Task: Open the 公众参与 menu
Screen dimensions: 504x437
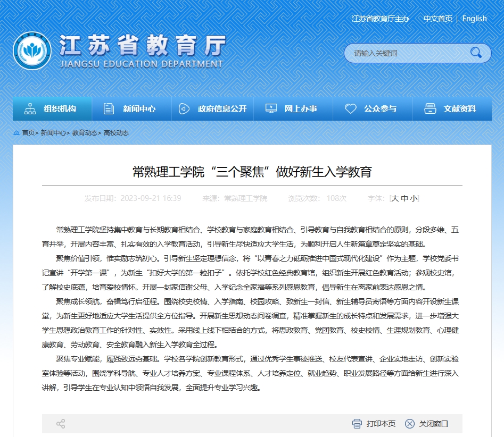Action: (x=373, y=109)
